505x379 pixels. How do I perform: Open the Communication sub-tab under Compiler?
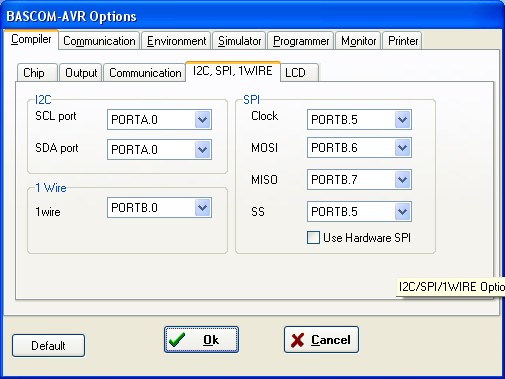(145, 72)
